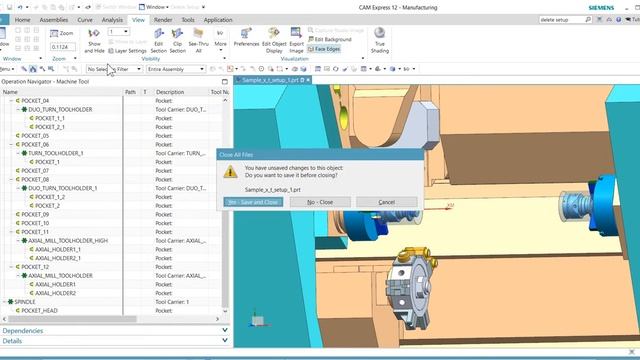Open Edit Object Display
This screenshot has height=360, width=640.
click(274, 41)
